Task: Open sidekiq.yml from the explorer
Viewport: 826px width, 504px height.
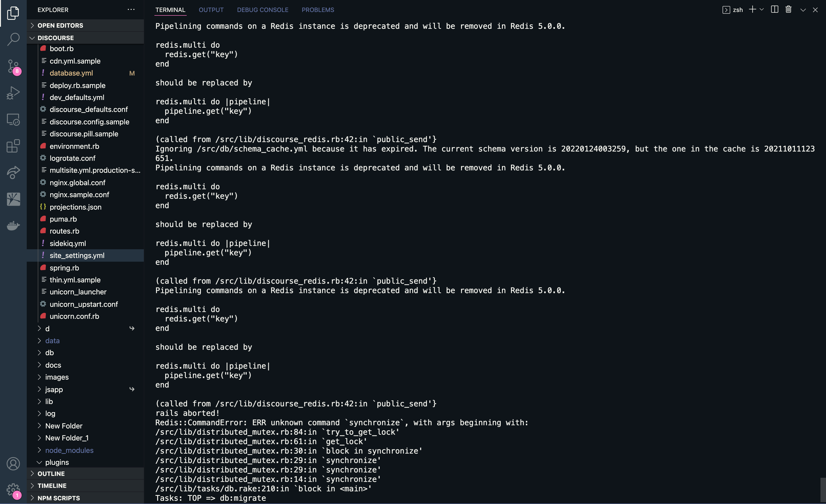Action: [68, 243]
